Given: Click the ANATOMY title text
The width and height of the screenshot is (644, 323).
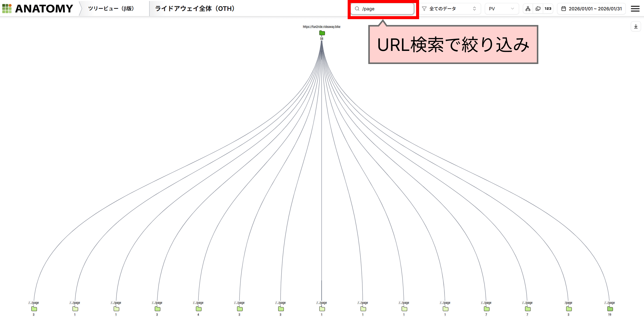Looking at the screenshot, I should coord(44,9).
